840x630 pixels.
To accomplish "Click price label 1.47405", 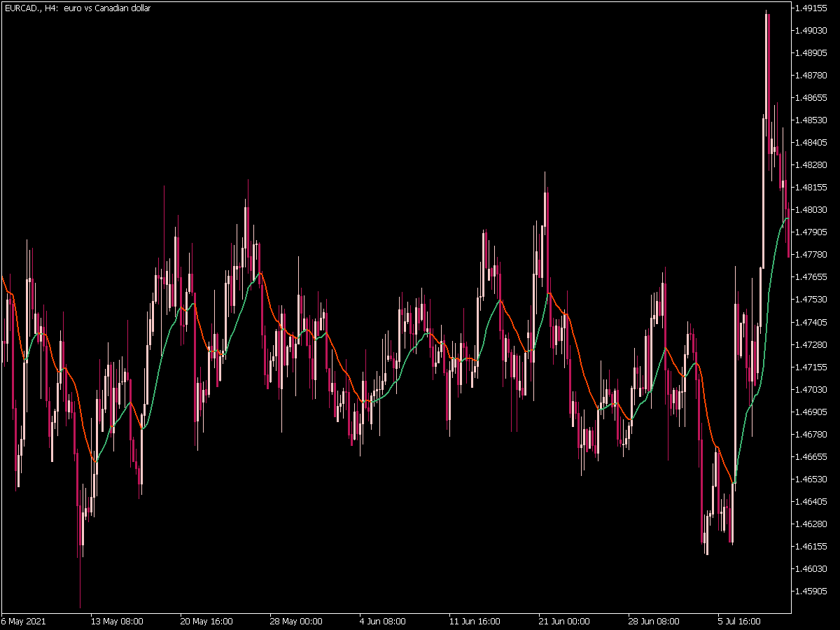I will pyautogui.click(x=812, y=322).
